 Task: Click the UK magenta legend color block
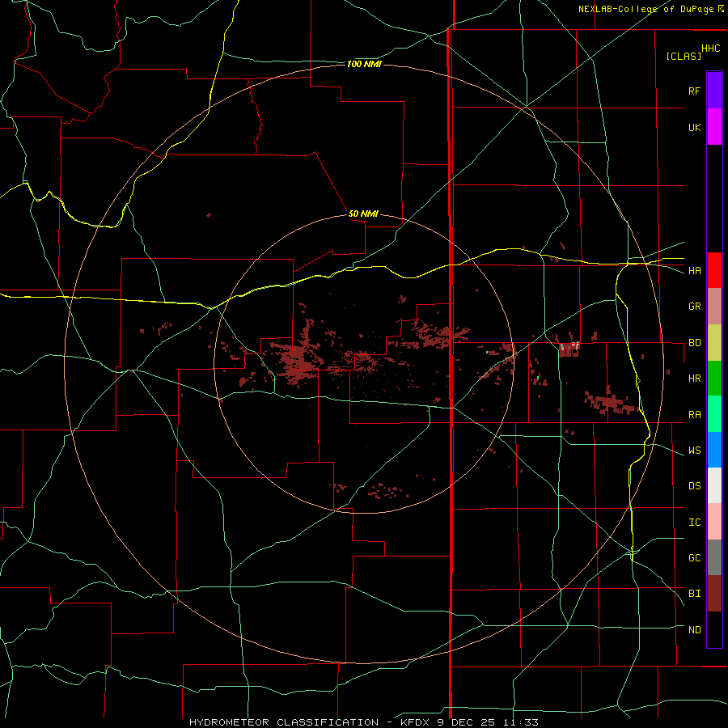tap(714, 127)
